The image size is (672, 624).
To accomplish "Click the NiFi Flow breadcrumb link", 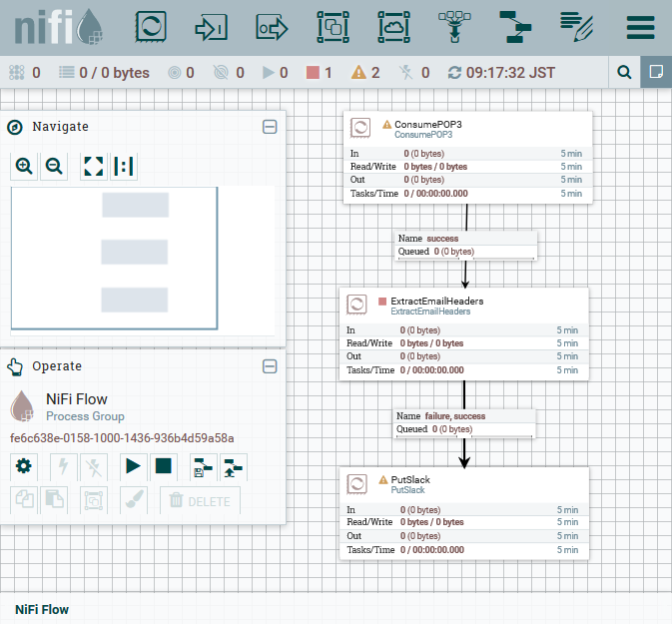I will tap(42, 609).
